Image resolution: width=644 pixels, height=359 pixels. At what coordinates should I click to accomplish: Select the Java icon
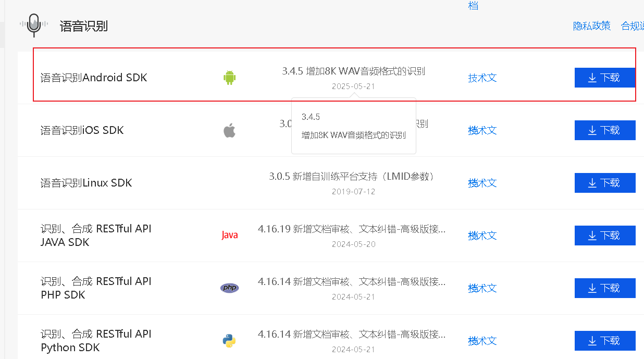[x=229, y=235]
